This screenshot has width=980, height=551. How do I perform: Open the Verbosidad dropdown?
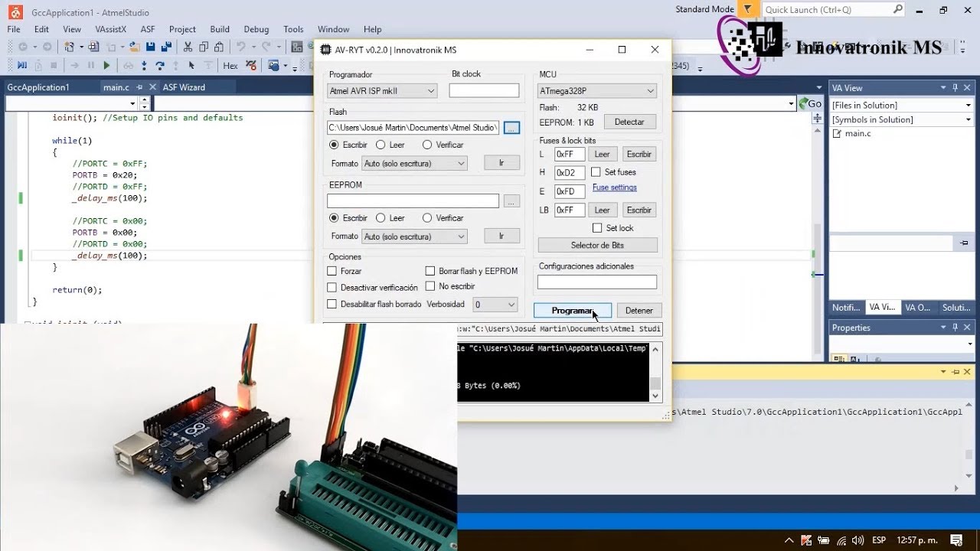(x=495, y=305)
